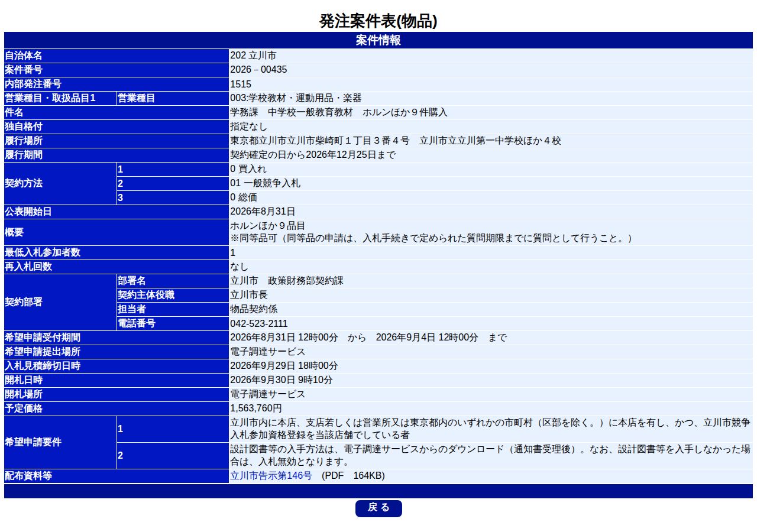
Task: Click publication start date 2026年8月31日
Action: click(263, 212)
